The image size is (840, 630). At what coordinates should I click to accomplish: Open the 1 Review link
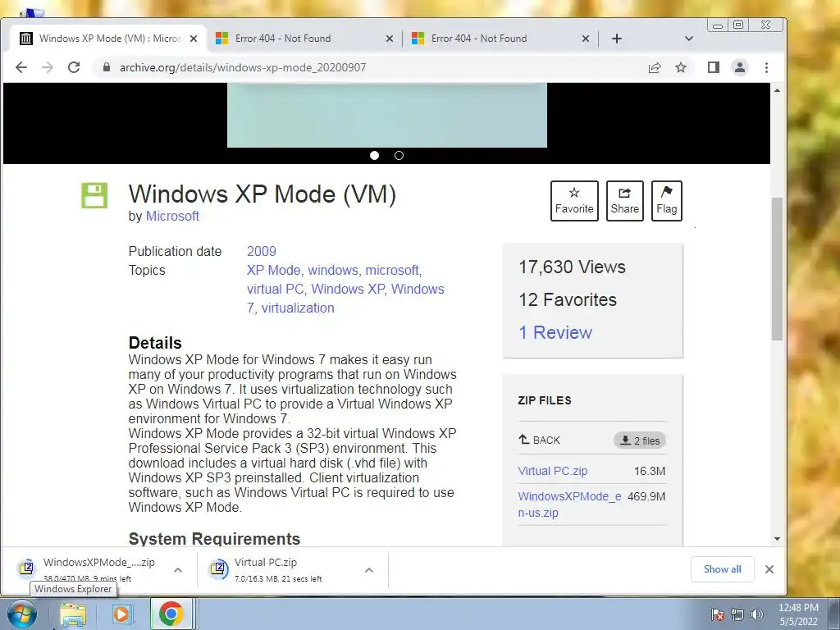click(555, 333)
